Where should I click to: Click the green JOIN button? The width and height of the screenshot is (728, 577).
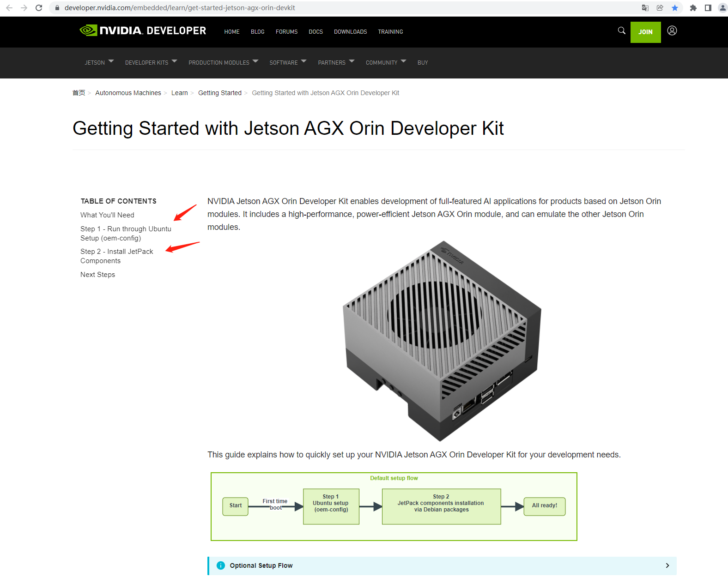click(x=645, y=32)
